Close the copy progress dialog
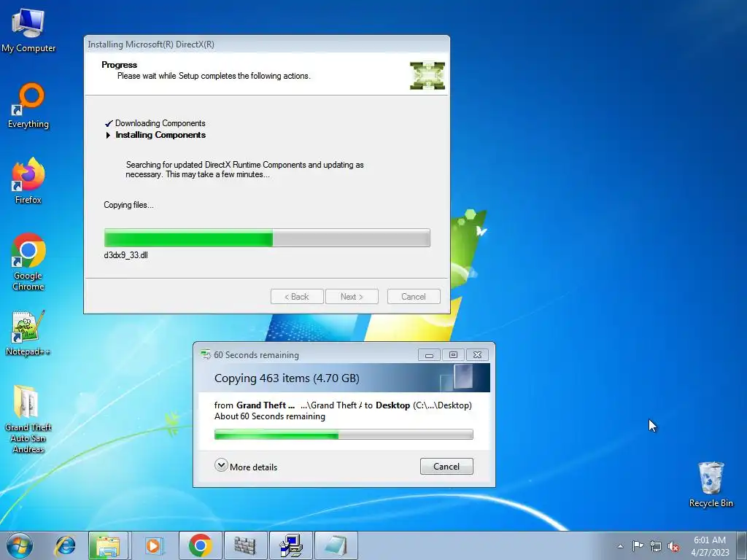747x560 pixels. tap(477, 355)
